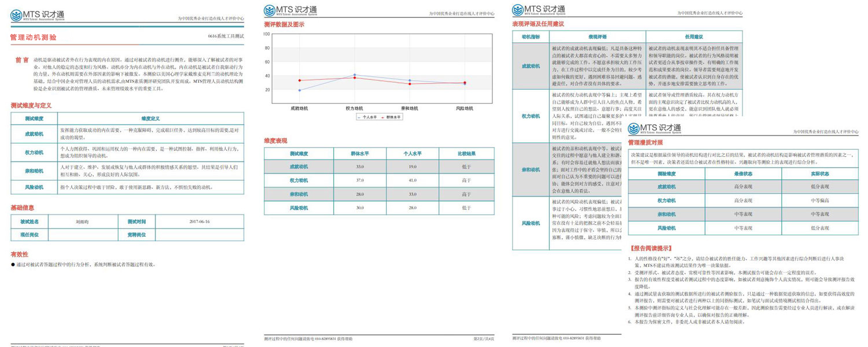Click the 基础信息 section heading
Image resolution: width=868 pixels, height=347 pixels.
coord(23,207)
